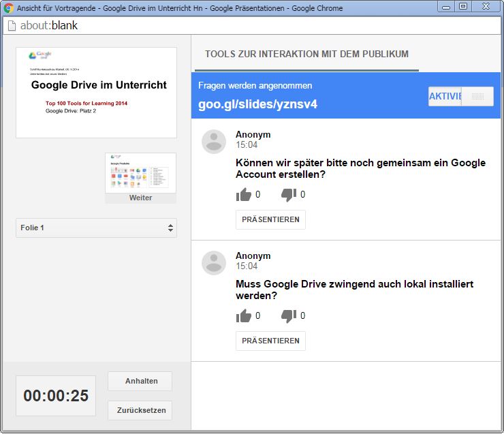The height and width of the screenshot is (434, 504).
Task: Click the 00:00:25 timer display
Action: tap(56, 395)
